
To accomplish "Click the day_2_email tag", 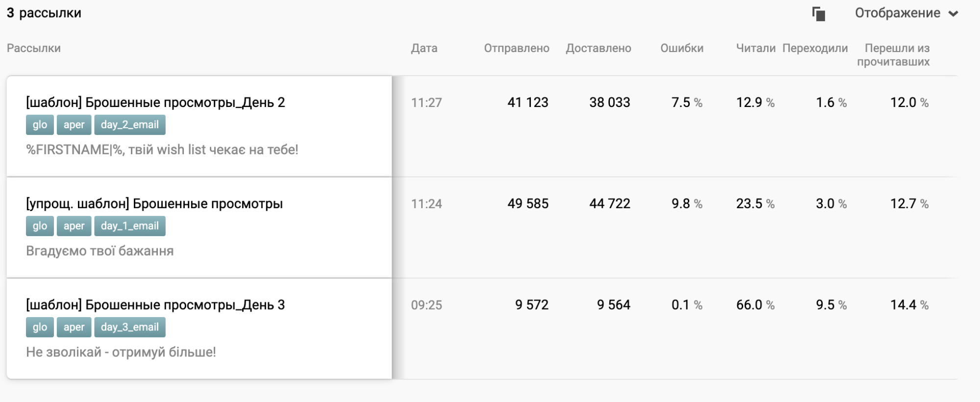I will [x=129, y=125].
